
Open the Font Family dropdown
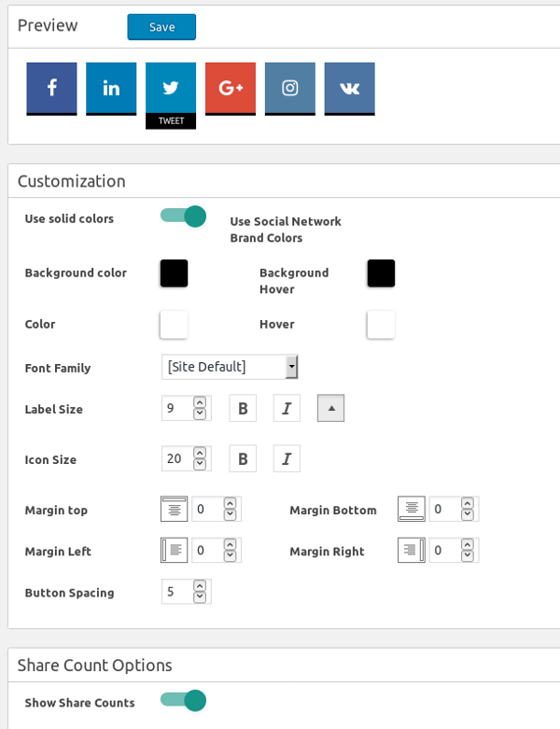pos(230,367)
